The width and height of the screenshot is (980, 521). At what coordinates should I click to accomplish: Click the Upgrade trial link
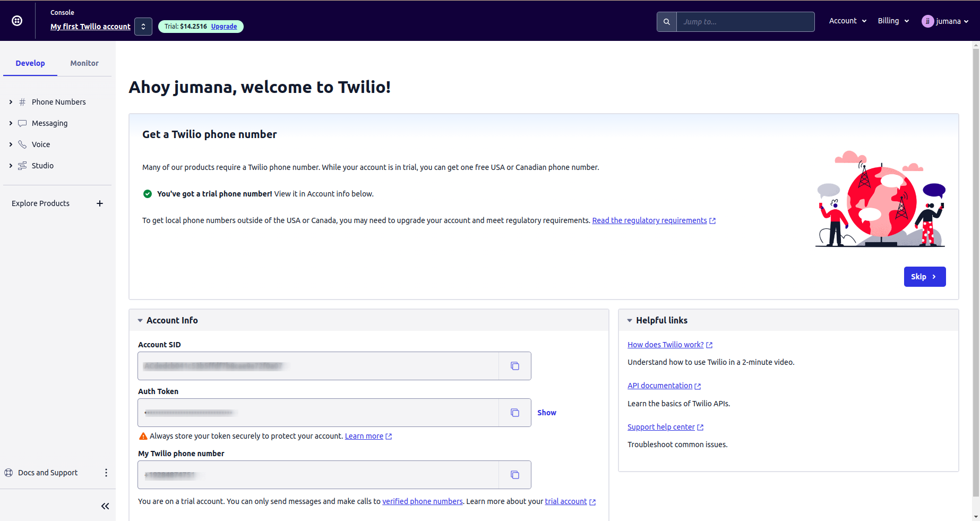pyautogui.click(x=224, y=27)
